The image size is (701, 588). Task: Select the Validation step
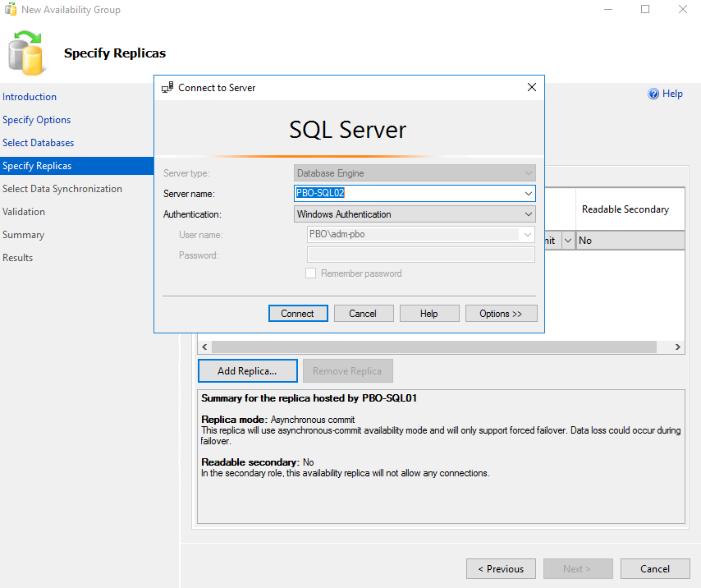click(x=24, y=212)
